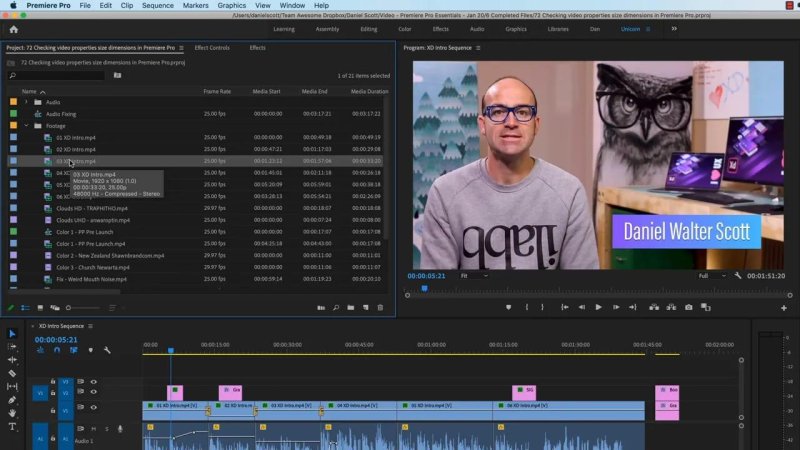Show more workspaces chevron
800x450 pixels.
click(674, 29)
